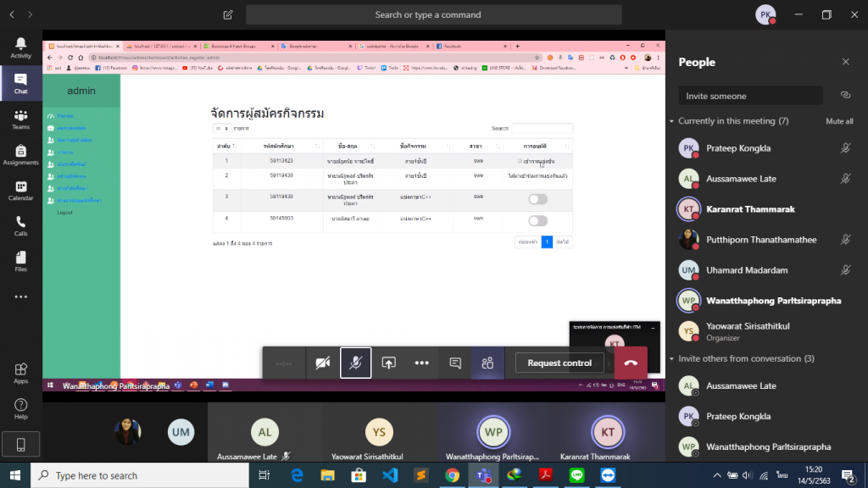Open the Calls section

[20, 226]
